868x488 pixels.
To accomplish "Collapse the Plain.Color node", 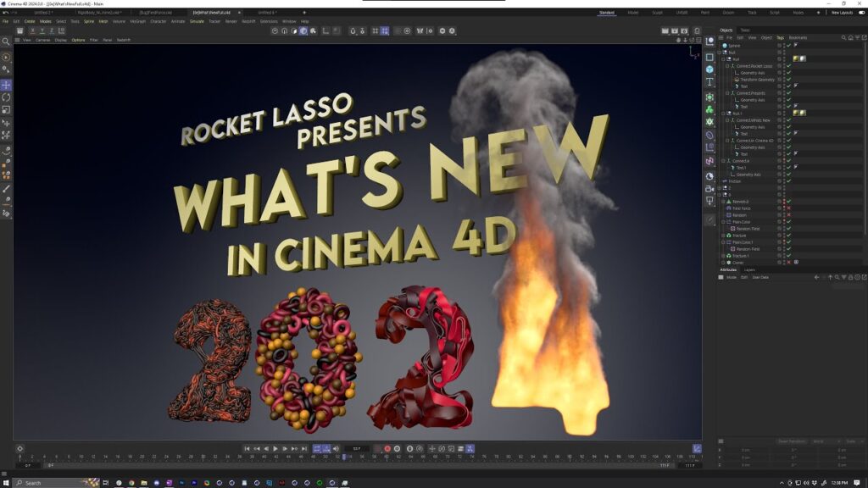I will click(723, 222).
